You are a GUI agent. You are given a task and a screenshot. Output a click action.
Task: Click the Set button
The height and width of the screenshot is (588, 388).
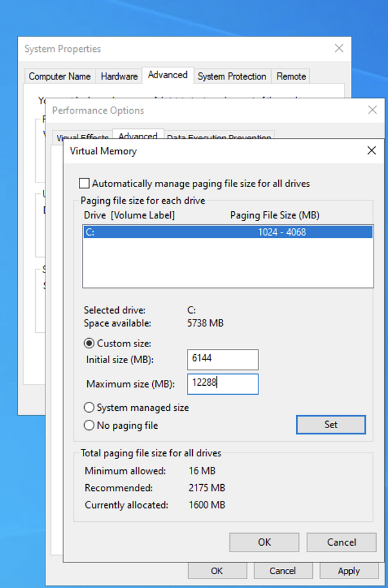pos(331,425)
